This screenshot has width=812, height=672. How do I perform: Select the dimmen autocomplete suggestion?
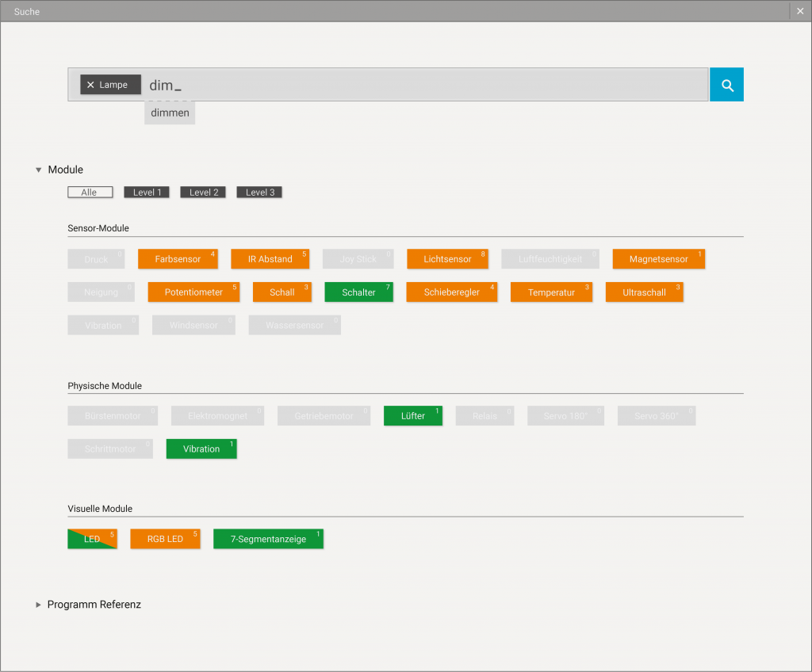pos(170,113)
